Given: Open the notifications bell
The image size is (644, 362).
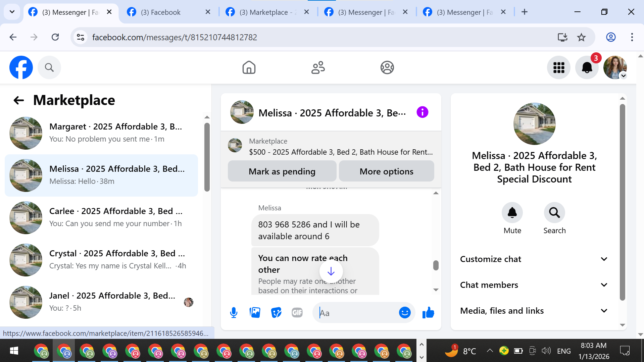Looking at the screenshot, I should point(587,67).
